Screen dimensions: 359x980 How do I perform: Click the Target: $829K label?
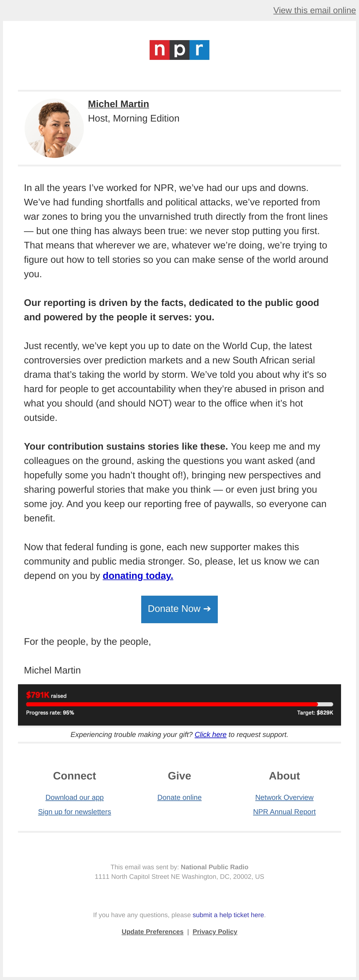(315, 713)
